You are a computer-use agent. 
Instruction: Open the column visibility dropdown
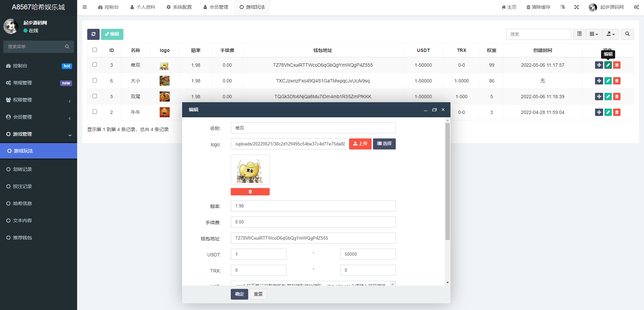[594, 34]
